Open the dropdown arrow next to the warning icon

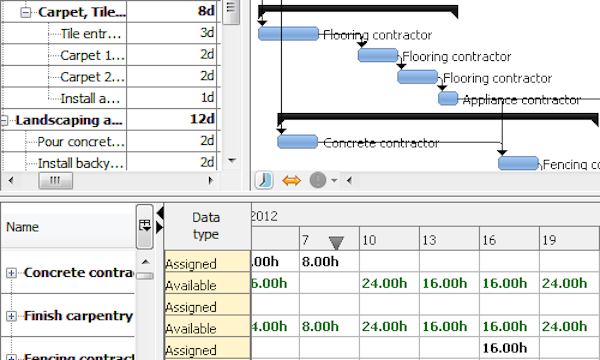(x=334, y=180)
